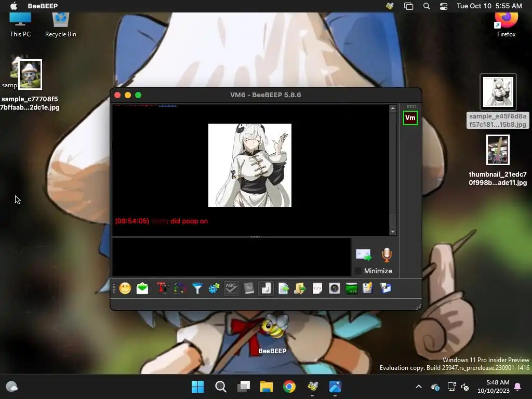Open Task View on taskbar
Image resolution: width=532 pixels, height=399 pixels.
(x=244, y=387)
